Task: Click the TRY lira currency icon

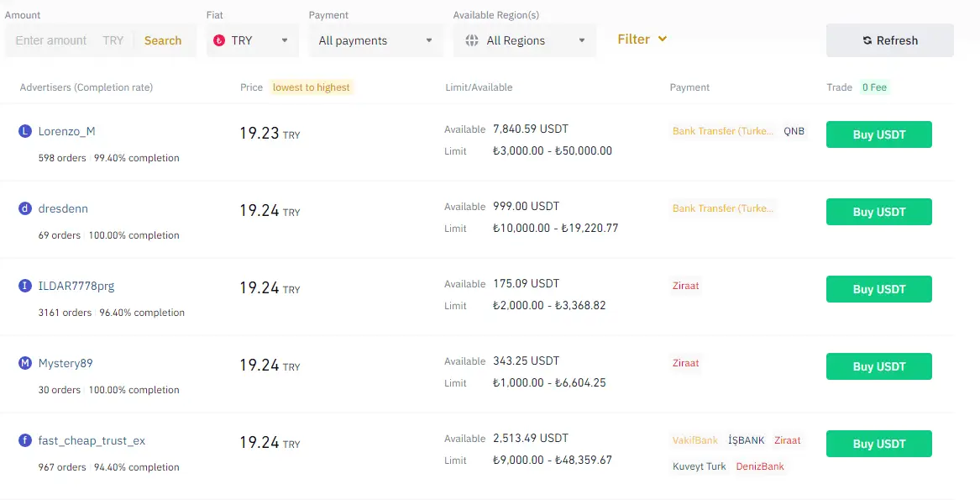Action: click(220, 40)
